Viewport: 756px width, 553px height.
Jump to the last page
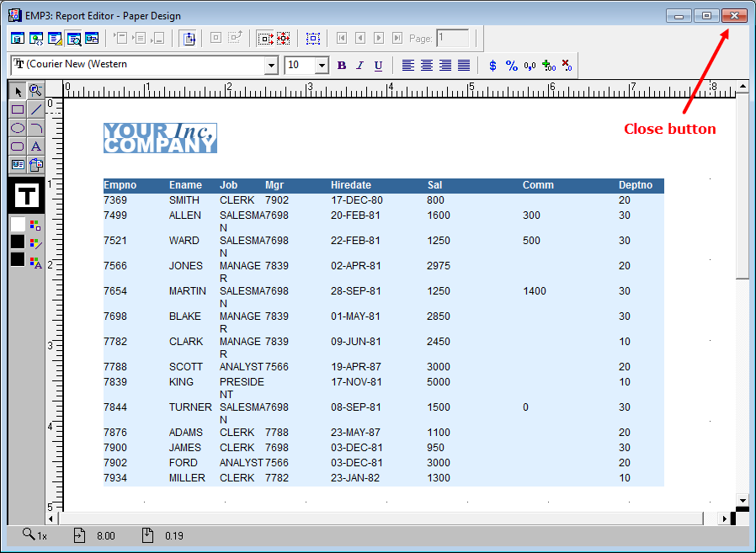click(x=397, y=38)
